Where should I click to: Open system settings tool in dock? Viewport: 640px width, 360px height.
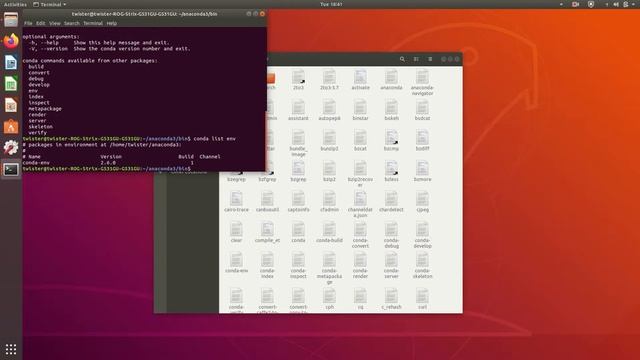pos(11,147)
